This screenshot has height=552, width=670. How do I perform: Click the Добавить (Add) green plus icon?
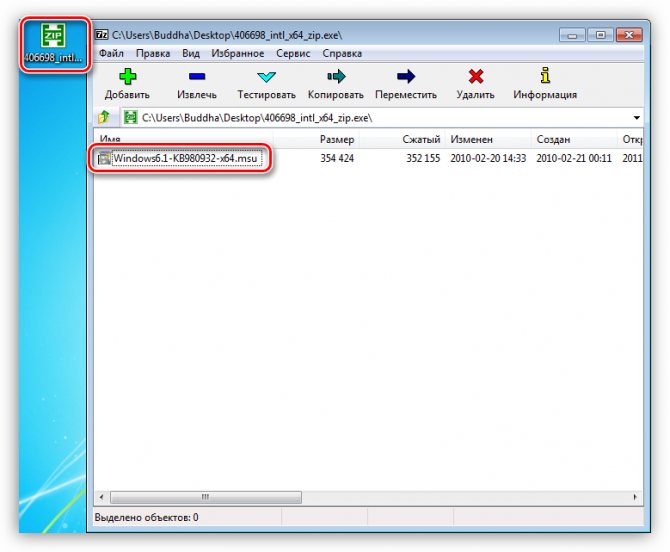[x=127, y=77]
